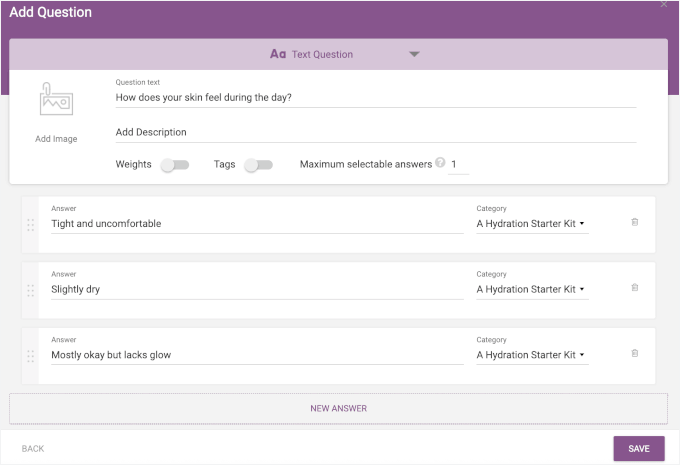Click the Add Image placeholder icon
This screenshot has width=680, height=465.
point(56,101)
